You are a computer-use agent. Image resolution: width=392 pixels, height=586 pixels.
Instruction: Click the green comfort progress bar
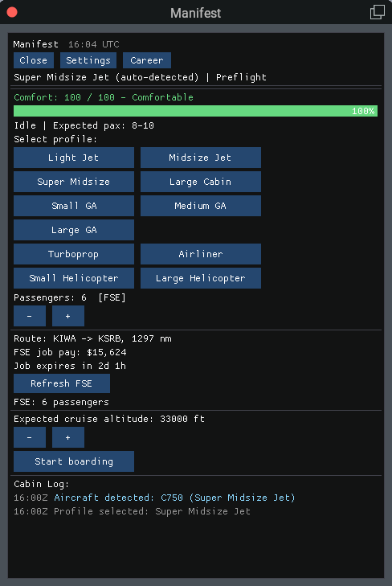[x=196, y=111]
